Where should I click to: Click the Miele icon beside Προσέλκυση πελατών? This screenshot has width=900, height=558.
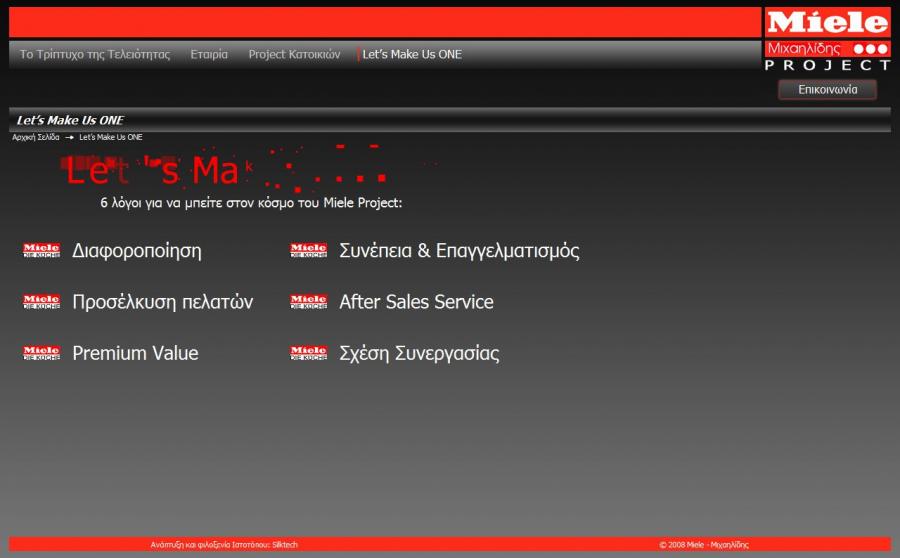(x=41, y=302)
